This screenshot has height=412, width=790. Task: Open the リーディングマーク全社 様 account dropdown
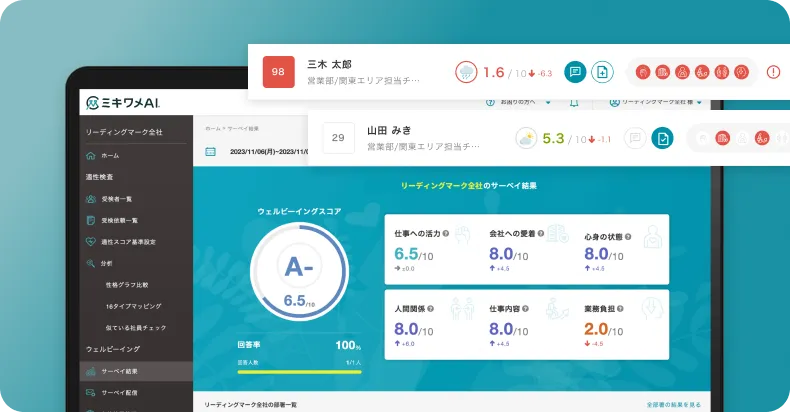(655, 102)
